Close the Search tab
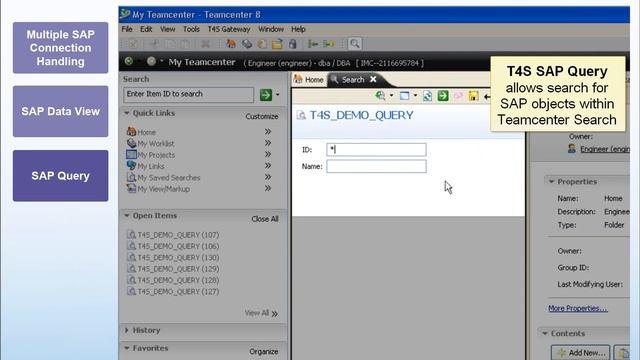Viewport: 640px width, 360px height. point(373,79)
